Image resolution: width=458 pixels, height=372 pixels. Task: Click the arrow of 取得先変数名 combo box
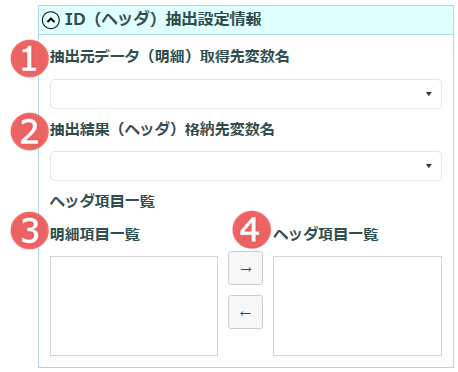pyautogui.click(x=429, y=94)
